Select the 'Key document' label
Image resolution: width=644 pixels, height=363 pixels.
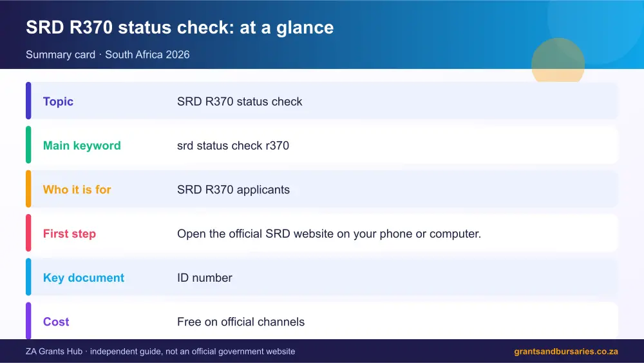pos(83,277)
